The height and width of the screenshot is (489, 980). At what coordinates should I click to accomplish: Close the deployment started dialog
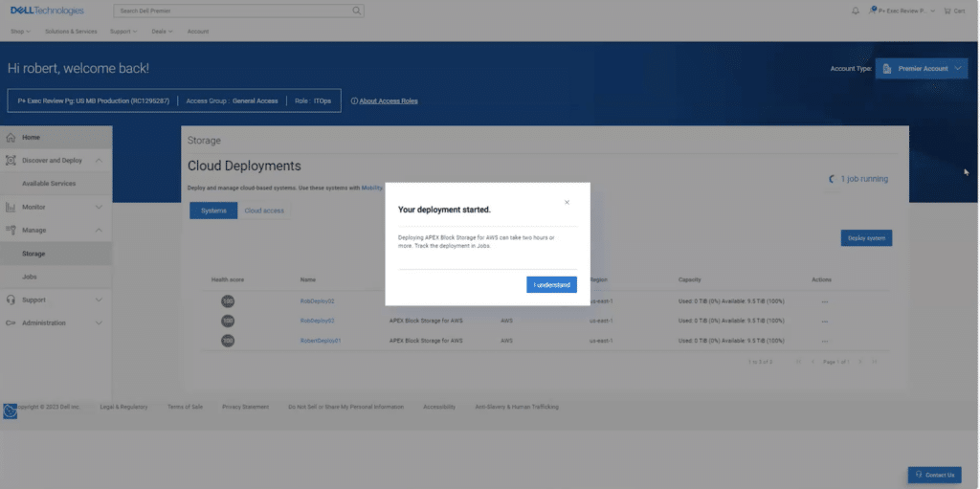point(567,203)
